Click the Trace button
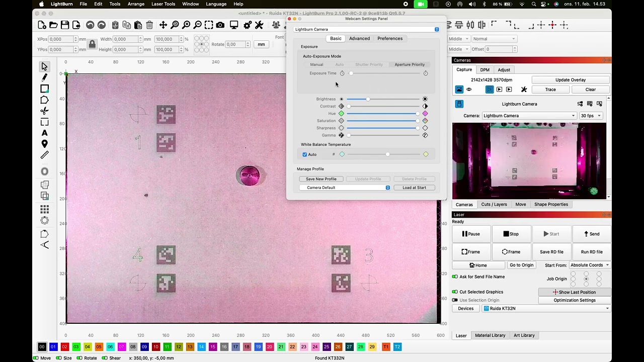Image resolution: width=644 pixels, height=362 pixels. [x=550, y=90]
